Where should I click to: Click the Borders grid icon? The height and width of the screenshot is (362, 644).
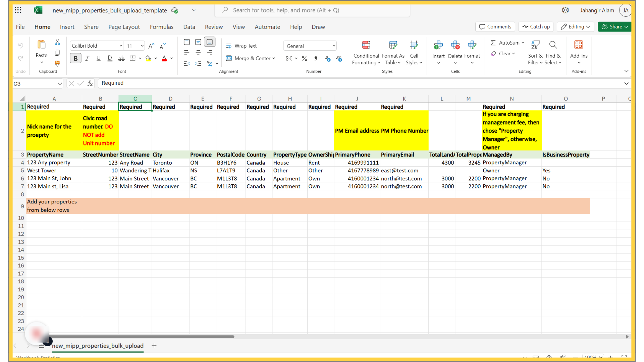(x=133, y=58)
